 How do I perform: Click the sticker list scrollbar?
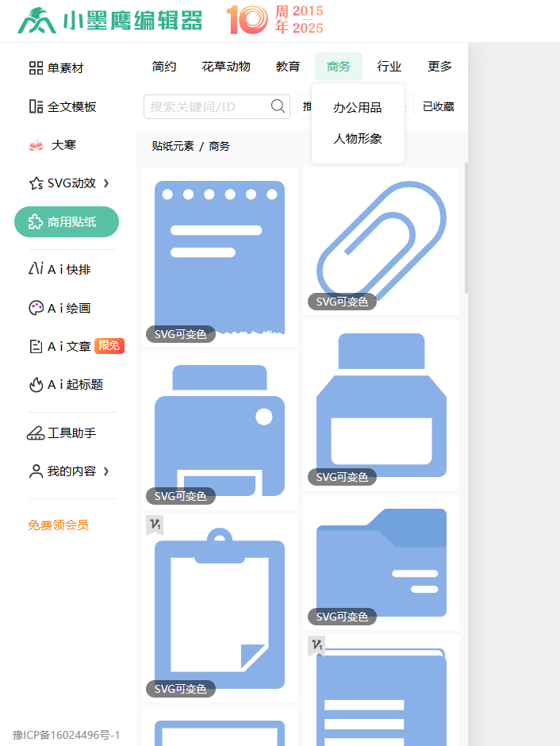[466, 229]
